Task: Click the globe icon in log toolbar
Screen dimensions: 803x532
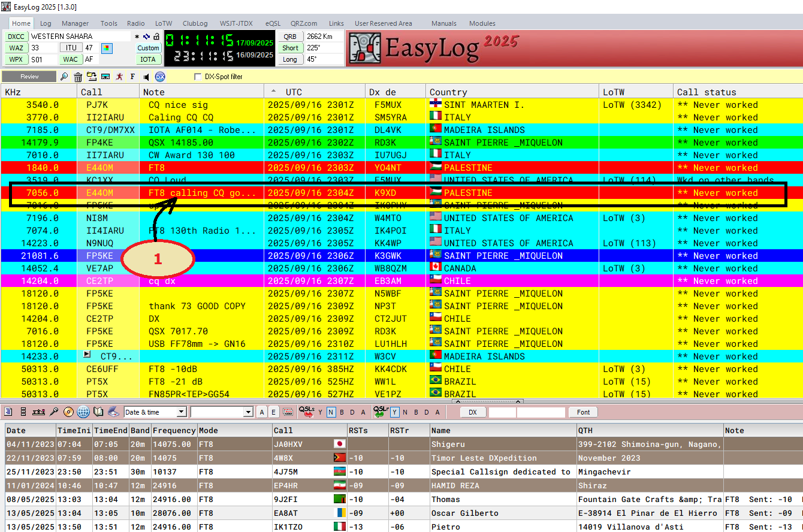Action: pos(83,412)
